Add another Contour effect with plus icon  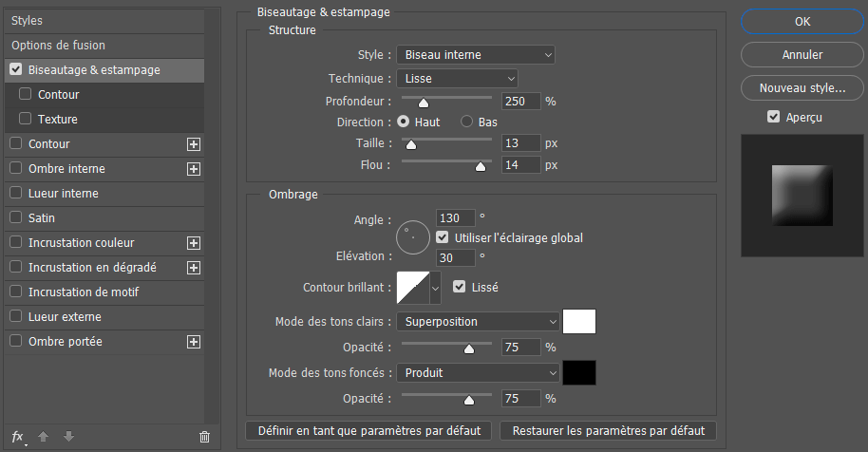tap(194, 144)
